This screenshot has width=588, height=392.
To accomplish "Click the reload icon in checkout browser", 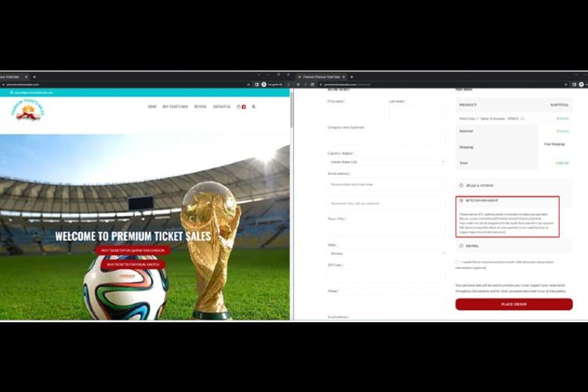I will point(312,85).
